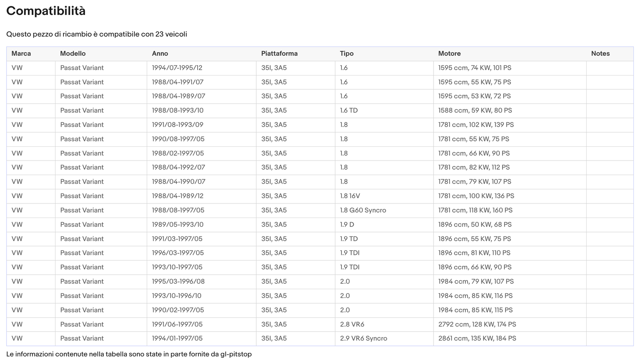Click engine cell 1781 ccm, 102 KW, 139 PS
Screen dimensions: 642x364
click(x=476, y=125)
